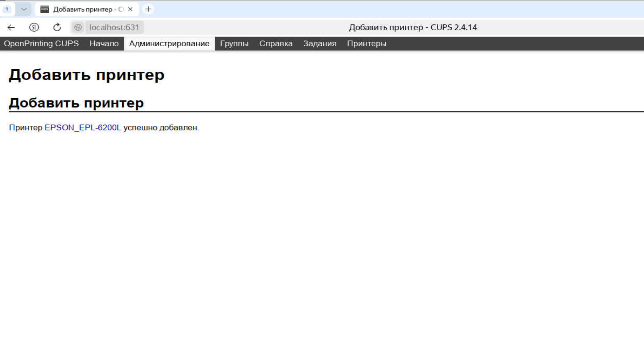Click the tab counter showing 1
644x347 pixels.
tap(7, 9)
